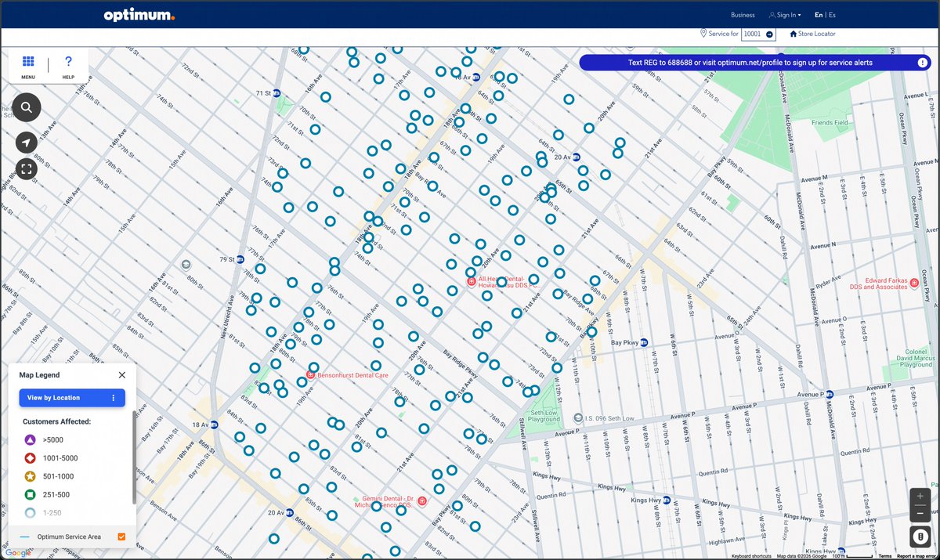Click Edward Farkas DDS map pin
Viewport: 940px width, 560px height.
(x=913, y=282)
